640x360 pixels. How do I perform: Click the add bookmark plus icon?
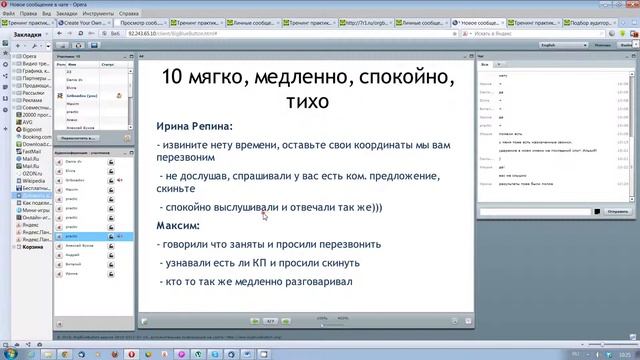[x=18, y=46]
